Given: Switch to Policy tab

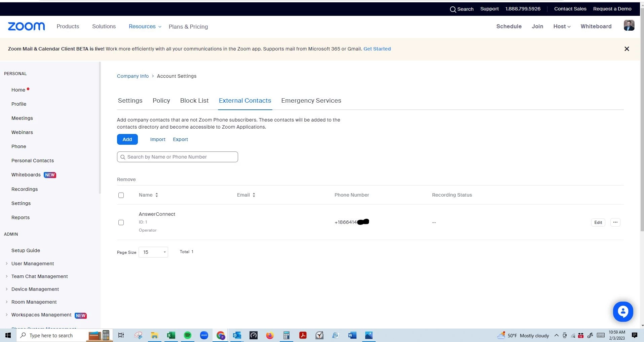Looking at the screenshot, I should coord(161,101).
